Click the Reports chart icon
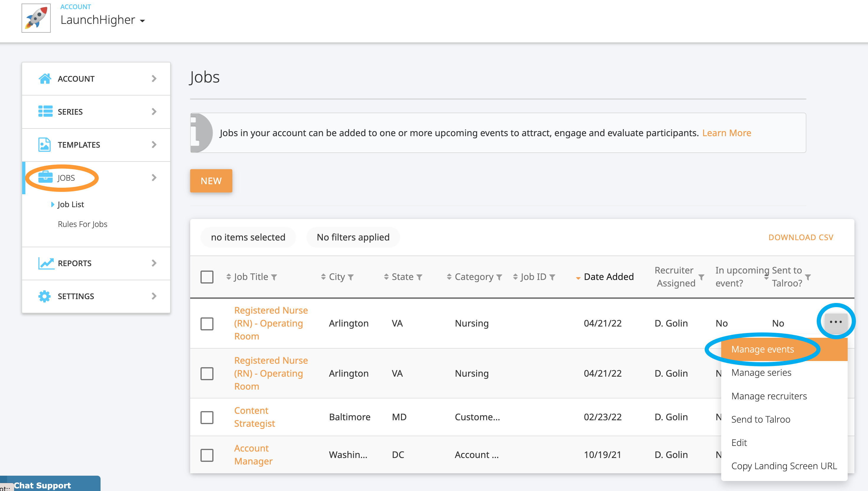 click(x=46, y=263)
